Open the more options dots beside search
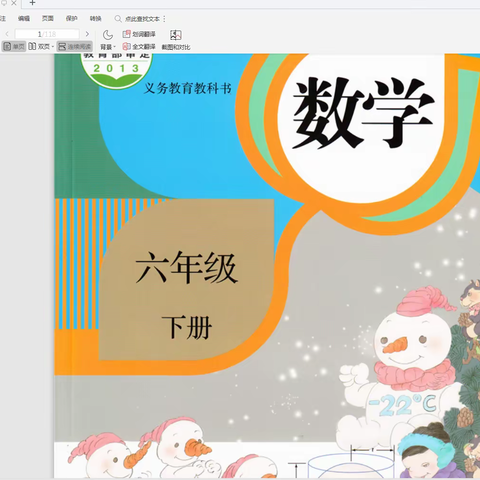The width and height of the screenshot is (480, 480). tap(164, 19)
